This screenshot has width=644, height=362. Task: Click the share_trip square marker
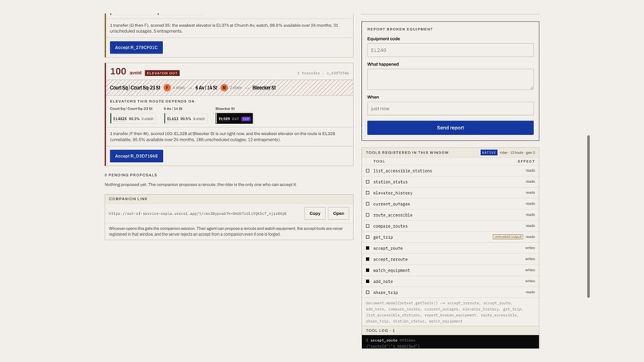(x=368, y=292)
